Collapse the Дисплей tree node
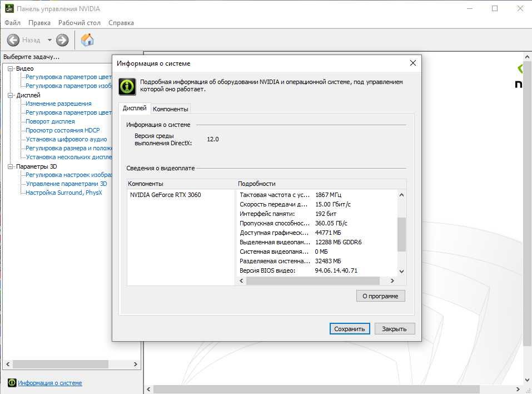Viewport: 532px width, 394px height. point(10,96)
